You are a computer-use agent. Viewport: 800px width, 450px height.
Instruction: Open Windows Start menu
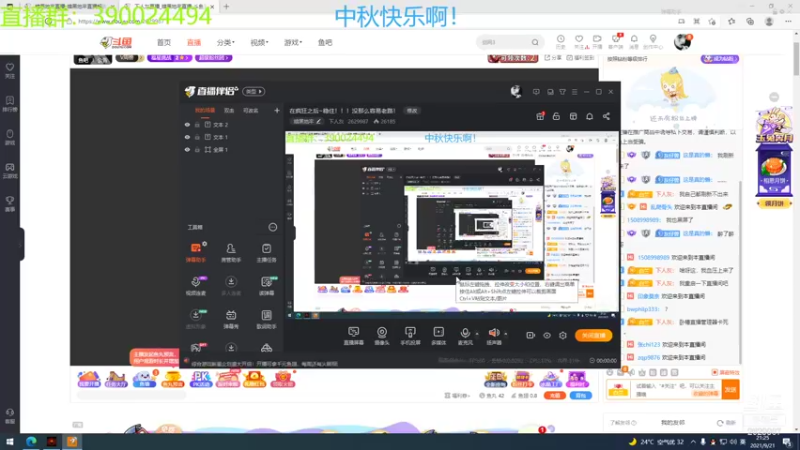[10, 442]
